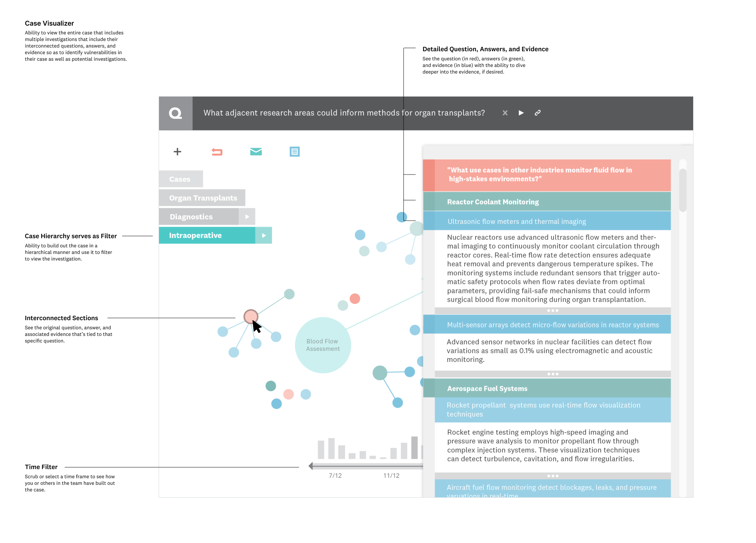Expand ellipsis below the nuclear reactors paragraph
Viewport: 756px width, 543px height.
[x=553, y=311]
